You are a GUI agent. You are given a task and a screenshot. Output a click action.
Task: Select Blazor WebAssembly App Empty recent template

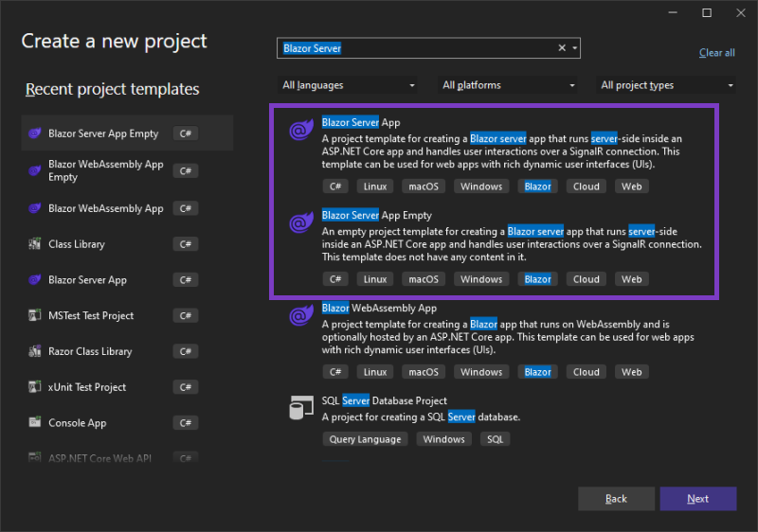click(127, 170)
